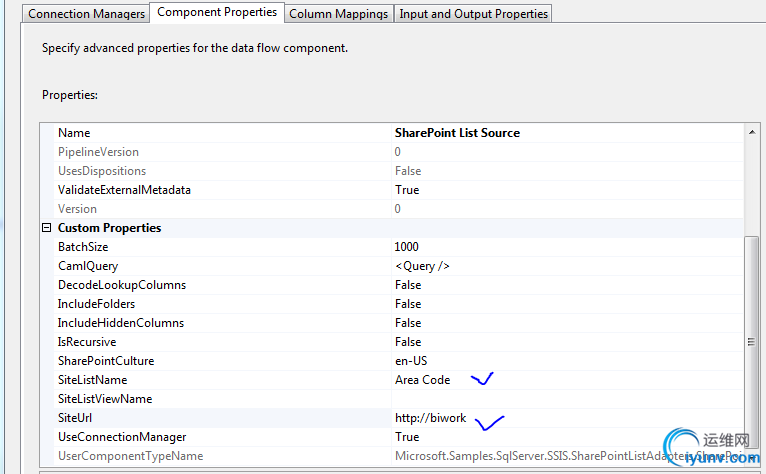Collapse the Custom Properties section
The image size is (766, 474).
[46, 228]
